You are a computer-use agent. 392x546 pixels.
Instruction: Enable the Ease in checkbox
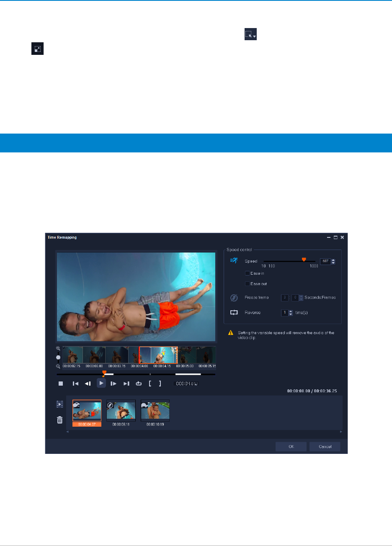click(x=247, y=273)
